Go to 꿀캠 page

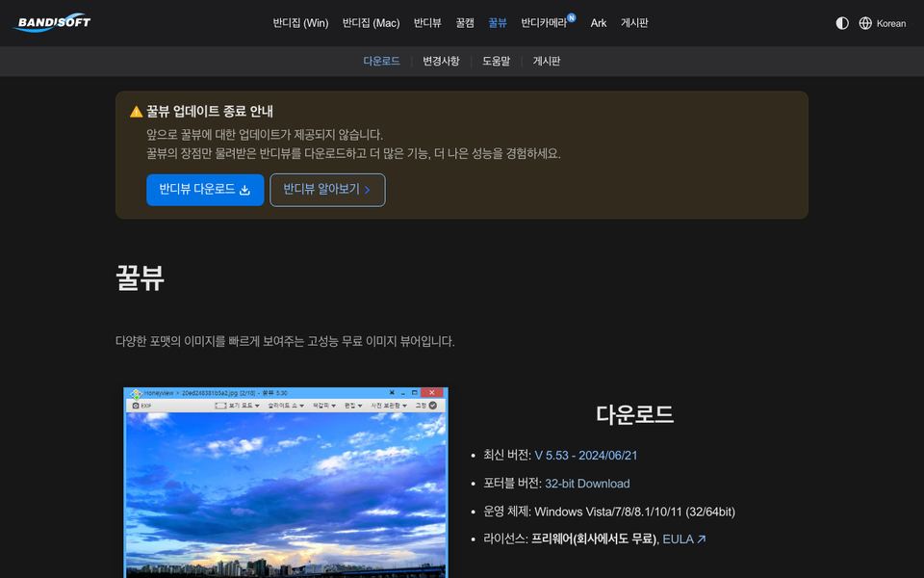(x=464, y=23)
